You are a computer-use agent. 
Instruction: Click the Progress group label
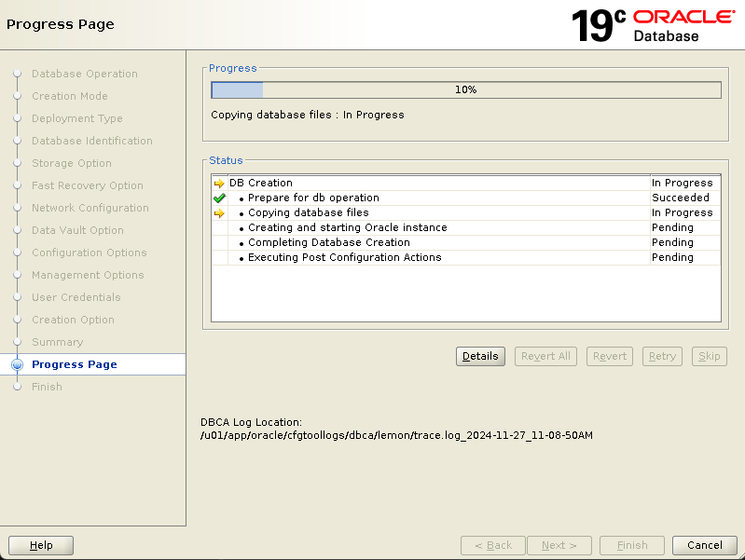pyautogui.click(x=233, y=68)
